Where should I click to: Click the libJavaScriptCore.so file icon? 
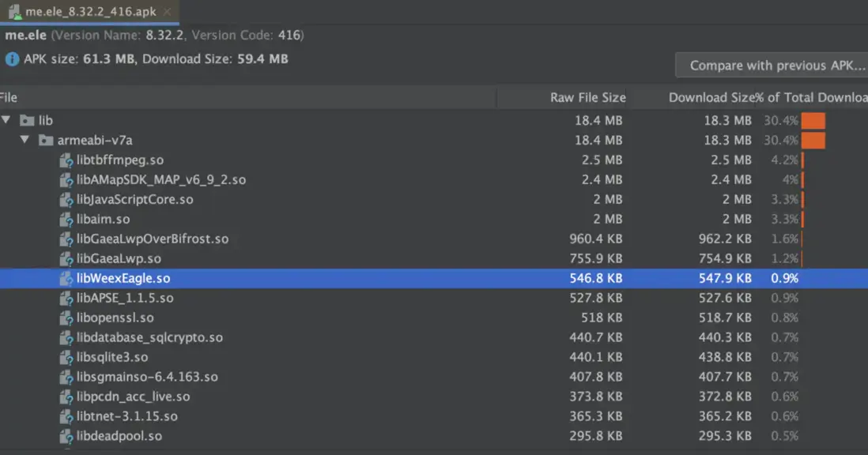[66, 200]
